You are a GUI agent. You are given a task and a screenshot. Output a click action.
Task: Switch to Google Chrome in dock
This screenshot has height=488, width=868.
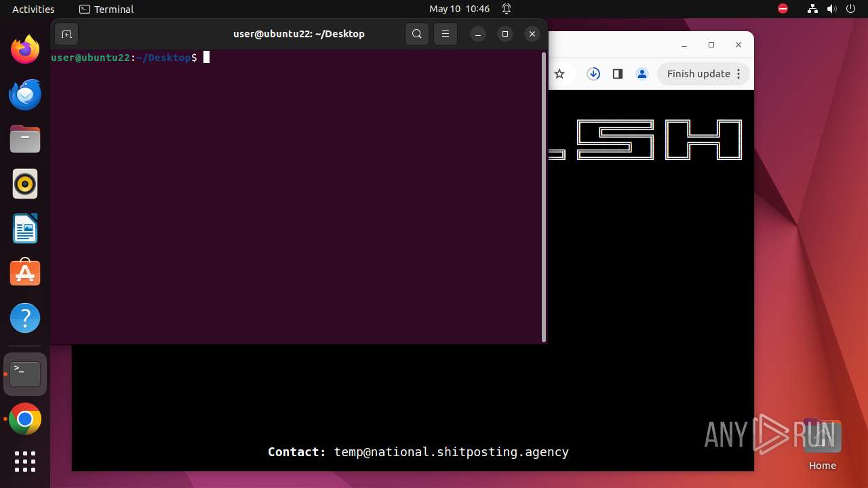[x=25, y=420]
